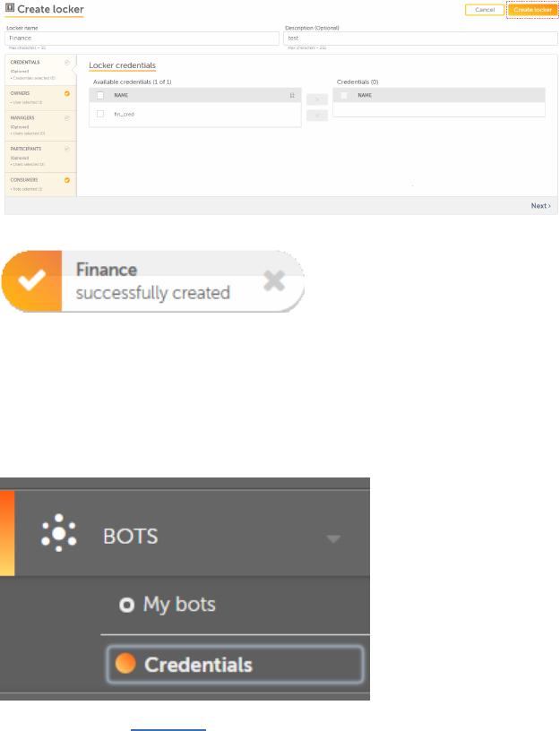
Task: Open My bots in the sidebar
Action: [x=179, y=605]
